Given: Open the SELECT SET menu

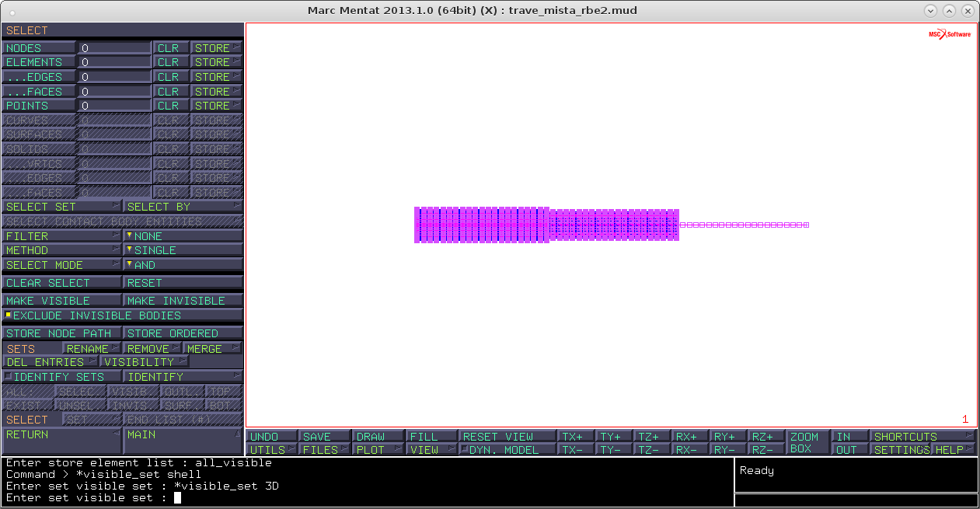Looking at the screenshot, I should coord(62,207).
